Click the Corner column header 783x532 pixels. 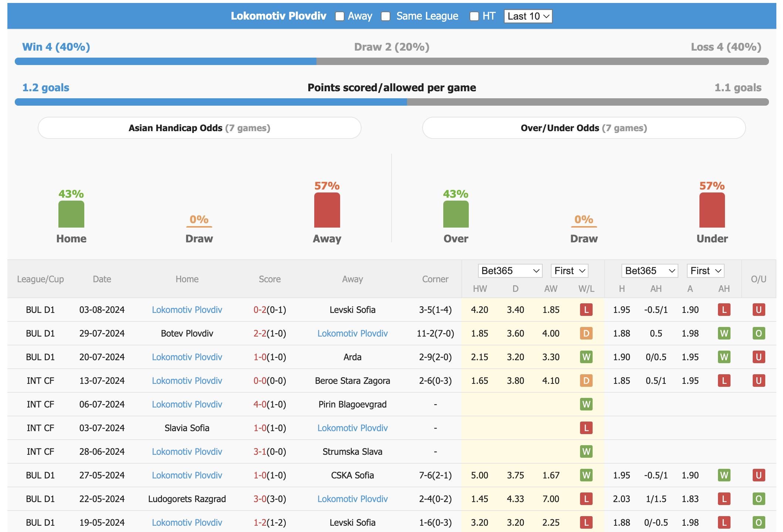[435, 279]
